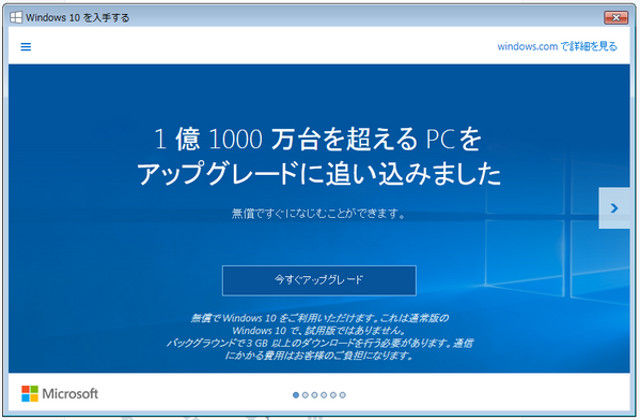The height and width of the screenshot is (420, 640).
Task: Click the headline line アップグレードに追い込みました
Action: point(319,173)
